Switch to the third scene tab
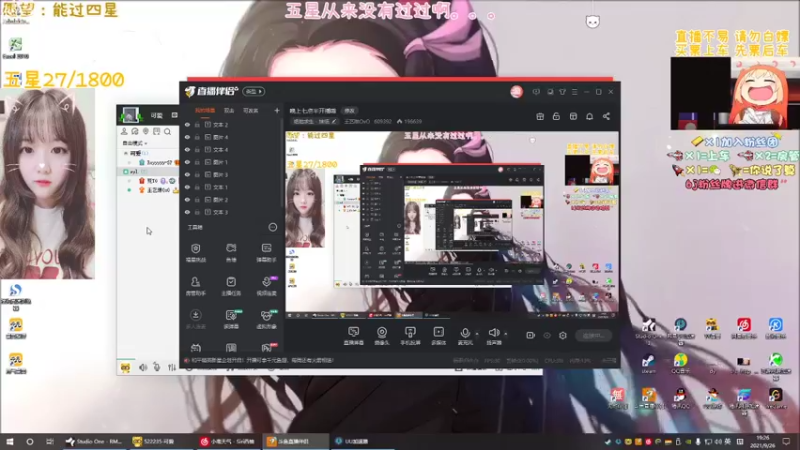The image size is (800, 450). click(250, 110)
